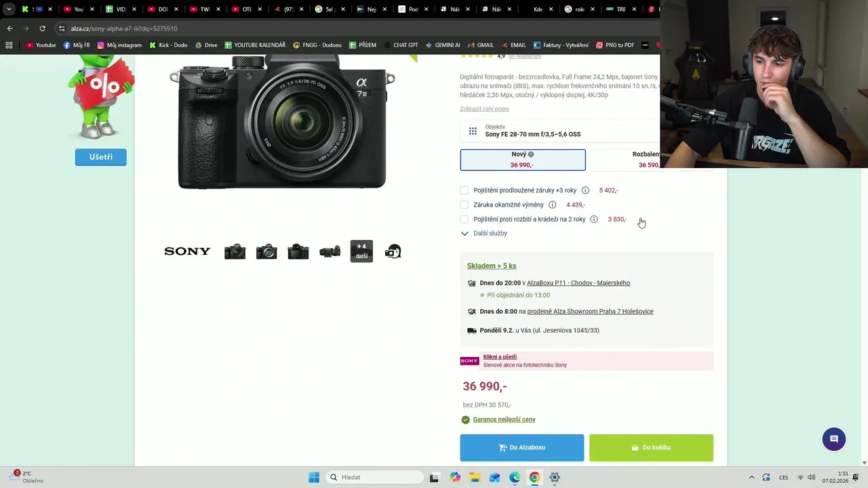Screen dimensions: 868x488
Task: Open the tab search dropdown arrow
Action: point(9,9)
